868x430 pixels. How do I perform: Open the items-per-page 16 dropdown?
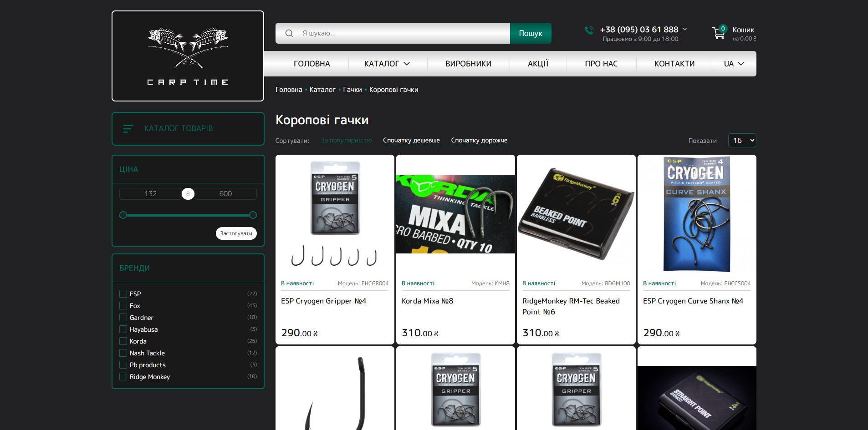(x=742, y=141)
